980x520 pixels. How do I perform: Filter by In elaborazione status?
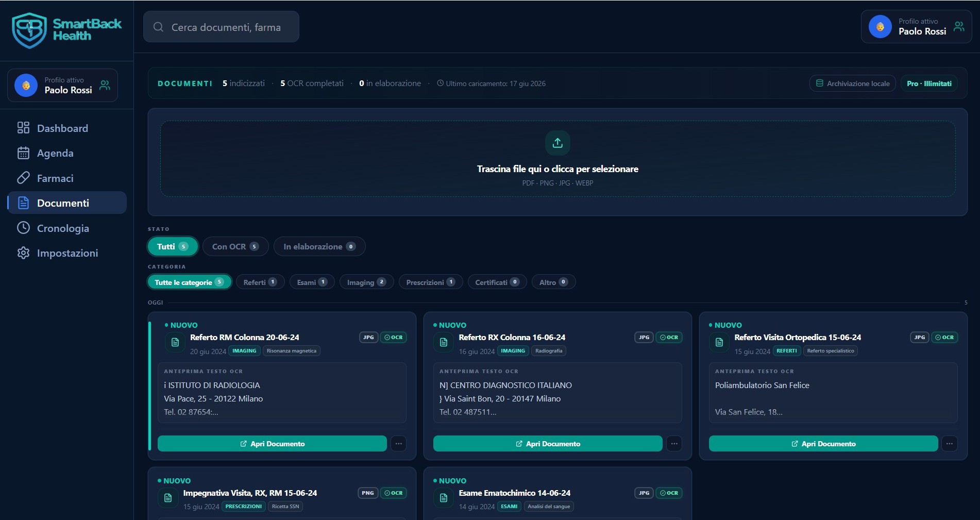(319, 246)
